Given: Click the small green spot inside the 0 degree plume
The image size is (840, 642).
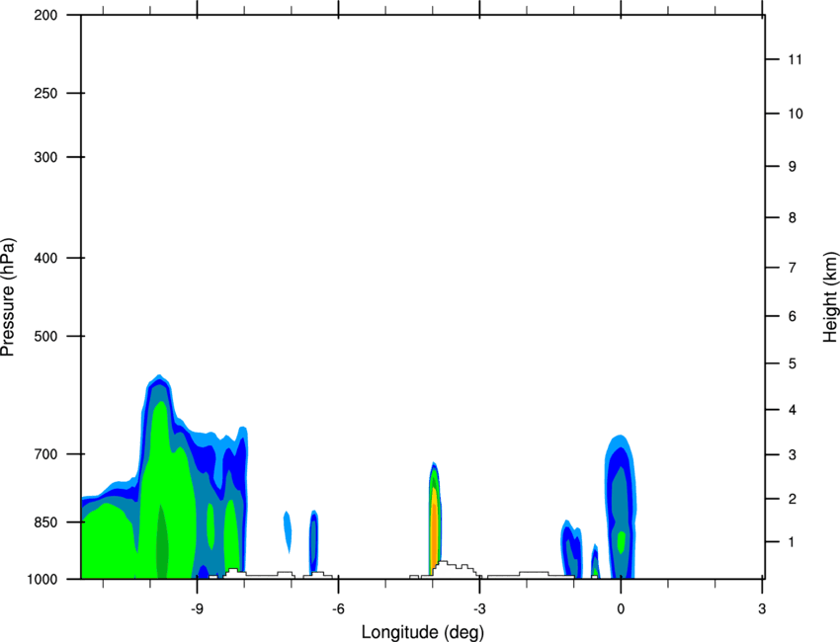Looking at the screenshot, I should point(622,542).
